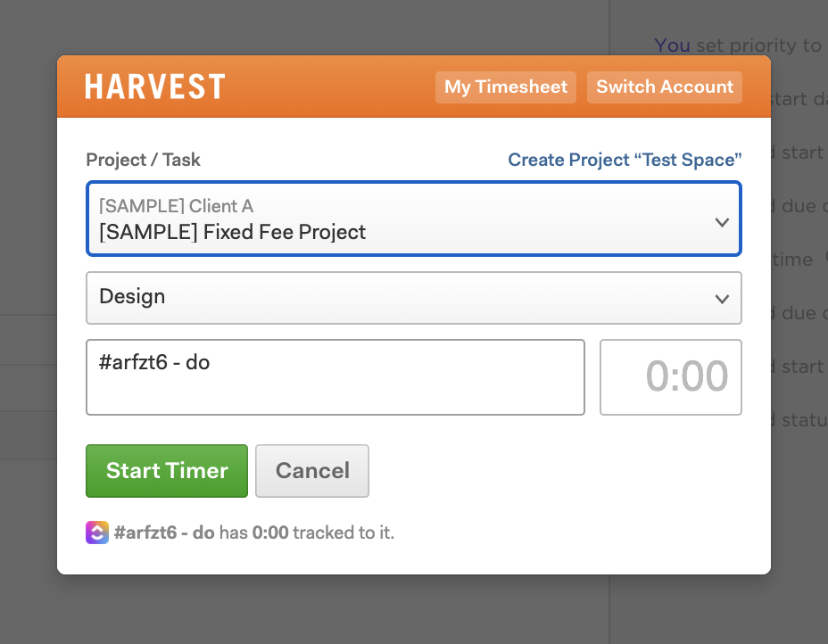The width and height of the screenshot is (828, 644).
Task: Open the Create Project "Test Space" link
Action: pyautogui.click(x=625, y=160)
